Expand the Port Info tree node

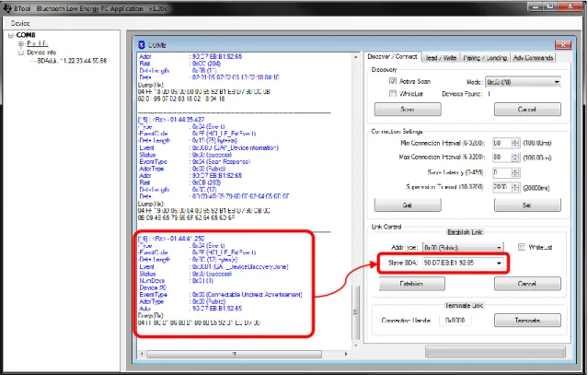click(20, 44)
